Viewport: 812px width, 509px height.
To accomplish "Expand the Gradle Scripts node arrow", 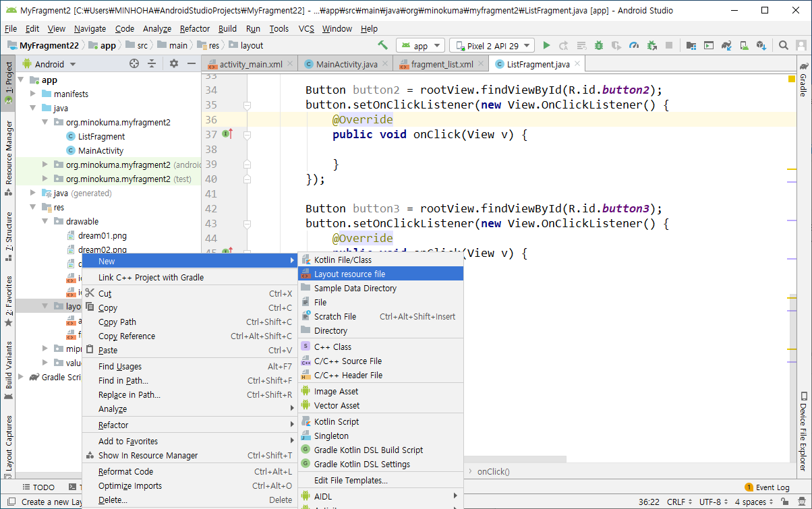I will point(22,377).
